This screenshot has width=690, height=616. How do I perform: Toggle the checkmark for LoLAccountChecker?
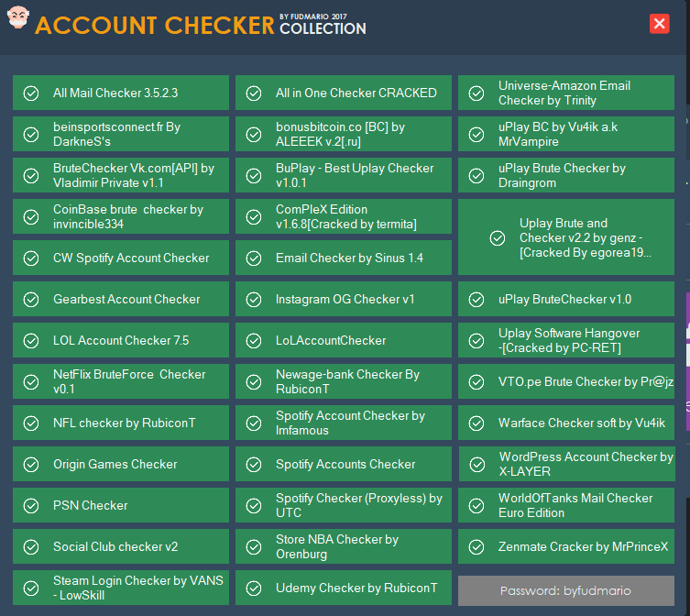point(254,341)
